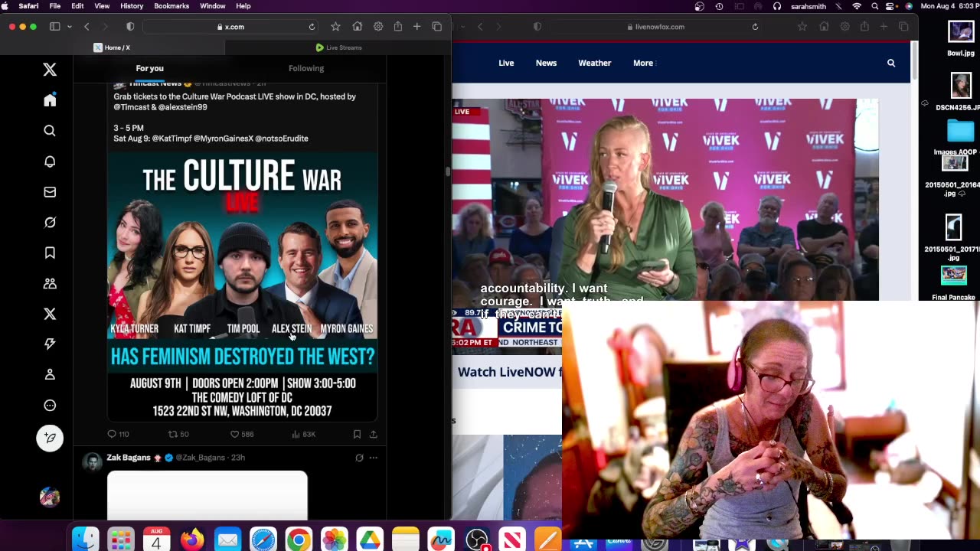Show tab overview in x.com Safari window
This screenshot has width=980, height=551.
(x=437, y=27)
